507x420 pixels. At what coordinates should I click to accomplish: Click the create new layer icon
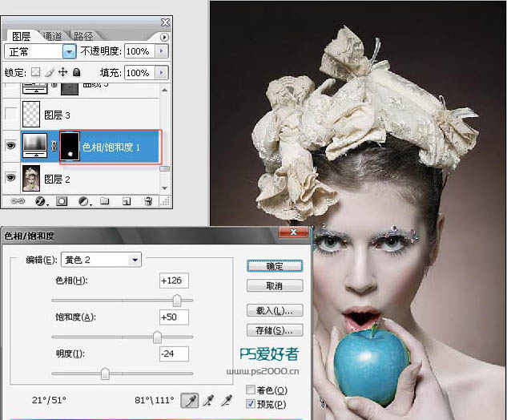click(x=127, y=202)
